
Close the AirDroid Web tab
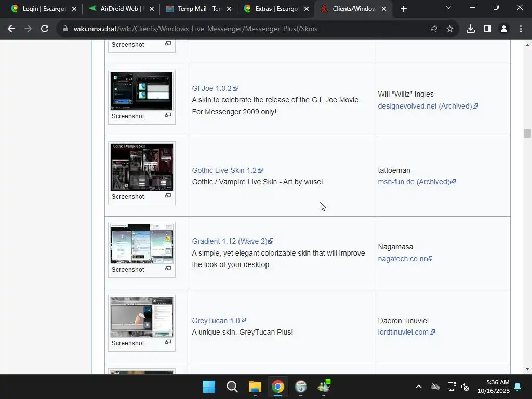pyautogui.click(x=152, y=9)
